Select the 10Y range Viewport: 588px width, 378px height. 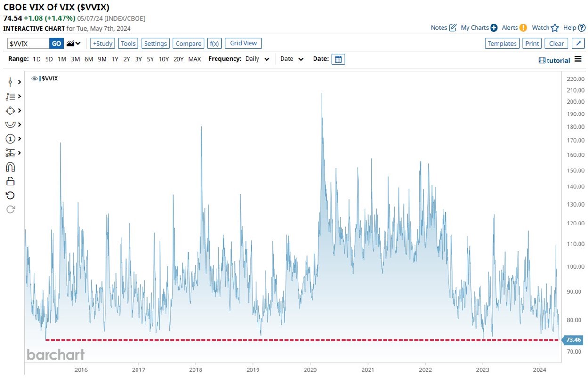(x=163, y=59)
